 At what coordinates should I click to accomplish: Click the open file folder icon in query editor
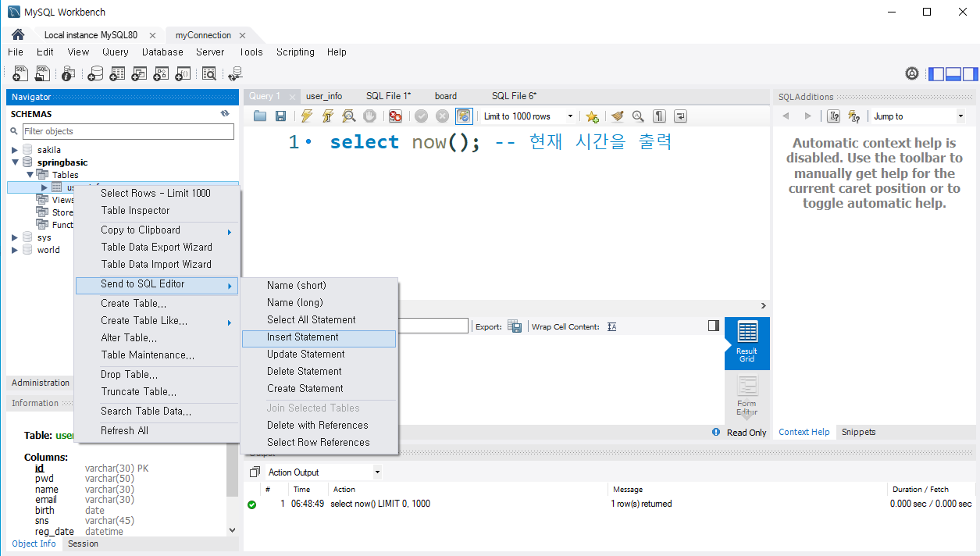(260, 116)
